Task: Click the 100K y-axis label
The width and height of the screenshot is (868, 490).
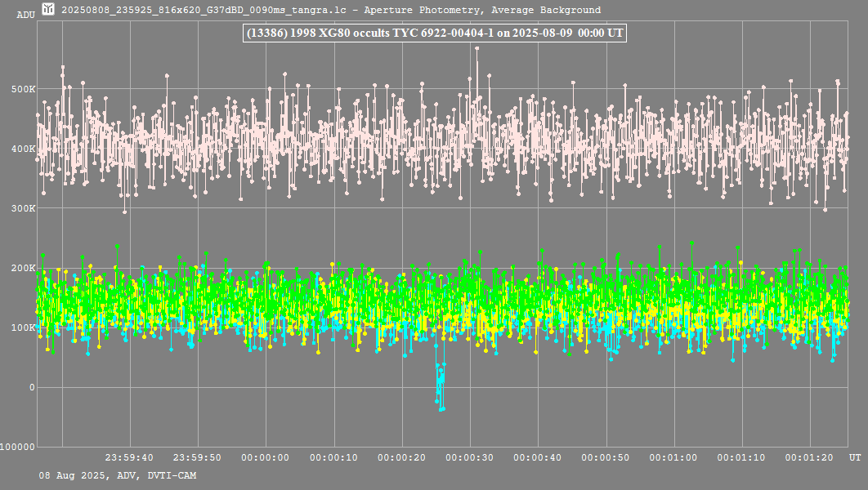Action: pyautogui.click(x=24, y=327)
